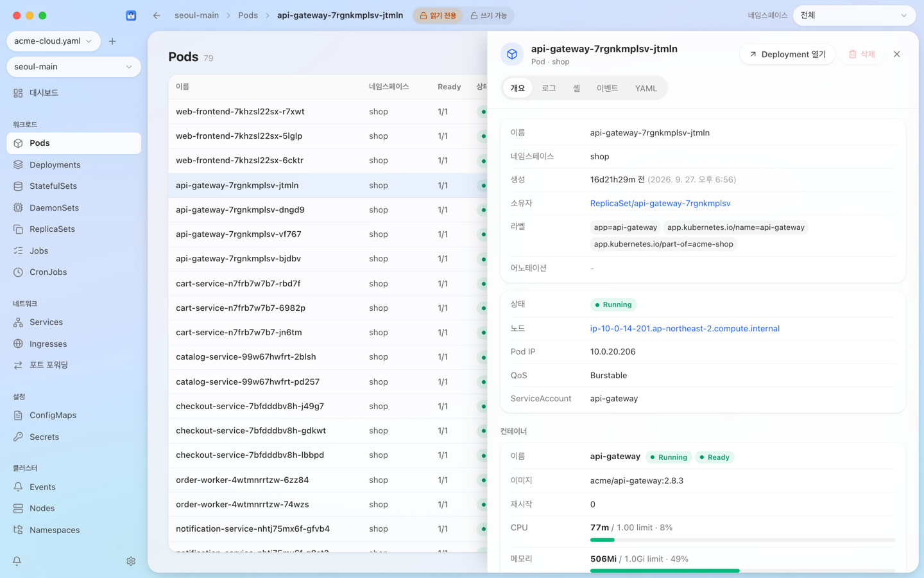Viewport: 924px width, 578px height.
Task: Open DaemonSets chip icon
Action: pos(18,208)
